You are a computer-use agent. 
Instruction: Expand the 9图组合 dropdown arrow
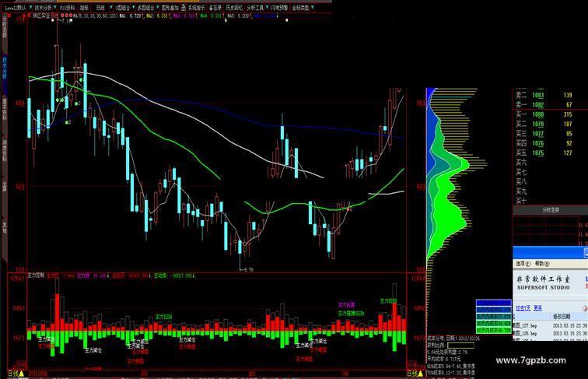pos(134,7)
